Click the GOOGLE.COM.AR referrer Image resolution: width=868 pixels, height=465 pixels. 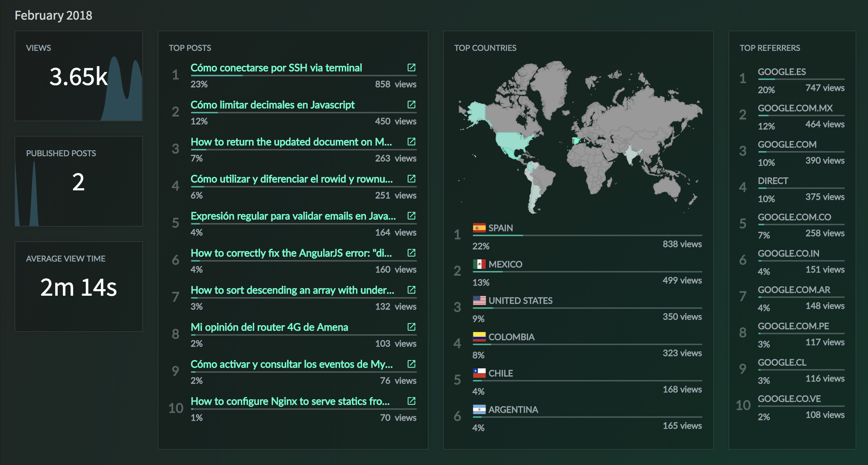click(x=794, y=290)
